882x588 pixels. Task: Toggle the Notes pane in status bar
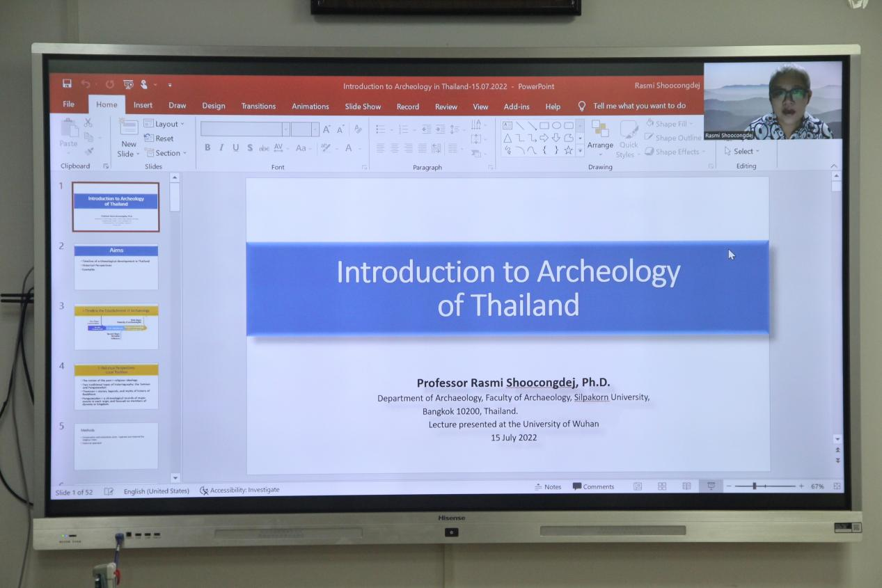coord(548,487)
